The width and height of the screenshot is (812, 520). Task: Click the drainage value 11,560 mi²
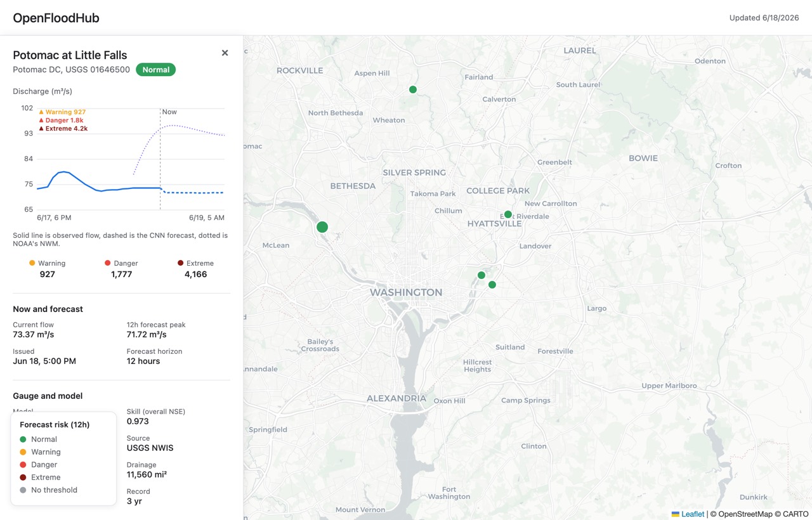click(147, 475)
